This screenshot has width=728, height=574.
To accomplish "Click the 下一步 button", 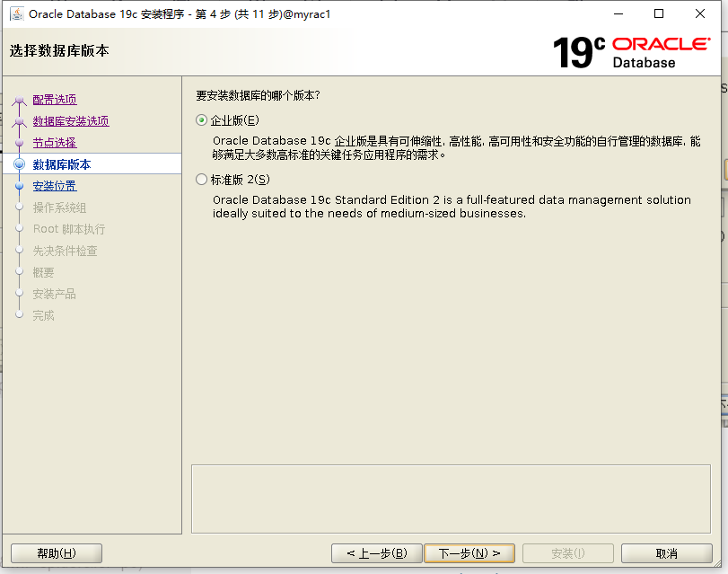I will [469, 552].
